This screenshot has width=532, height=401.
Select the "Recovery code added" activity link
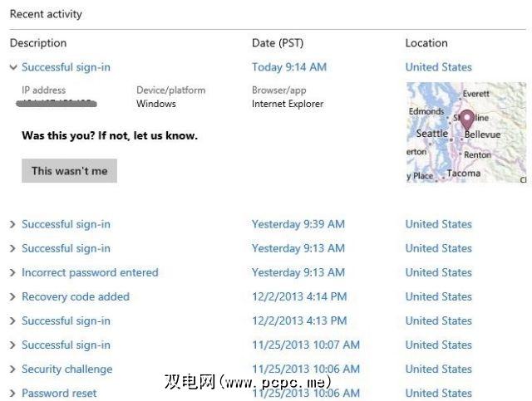point(76,296)
